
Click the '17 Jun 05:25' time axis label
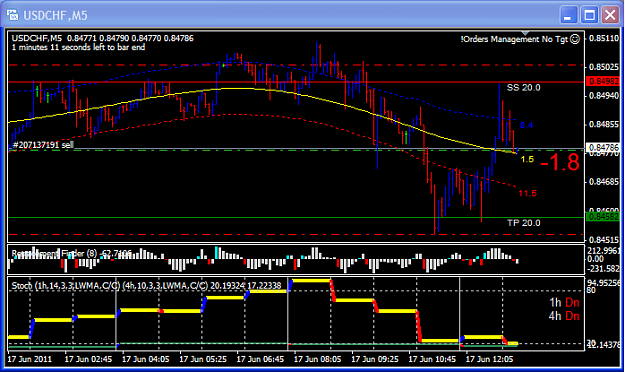[203, 359]
